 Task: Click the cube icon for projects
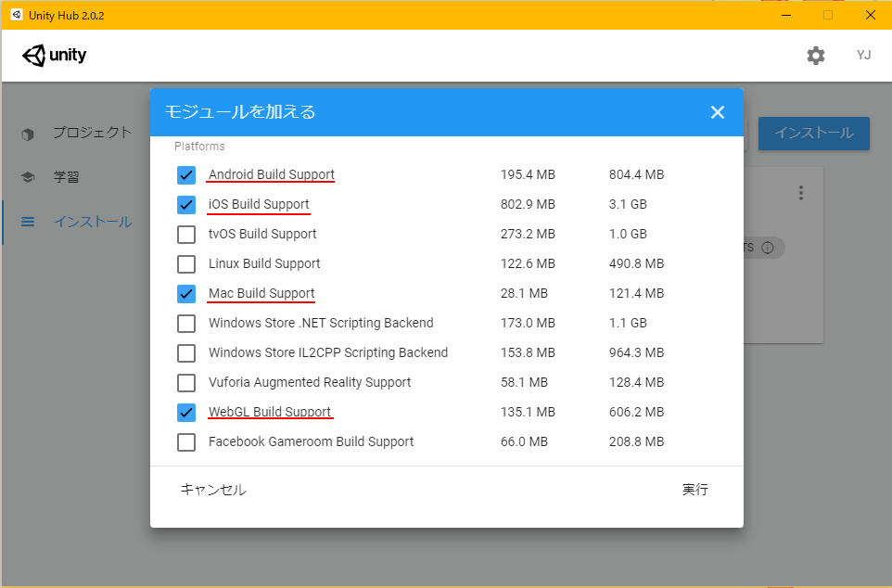28,134
